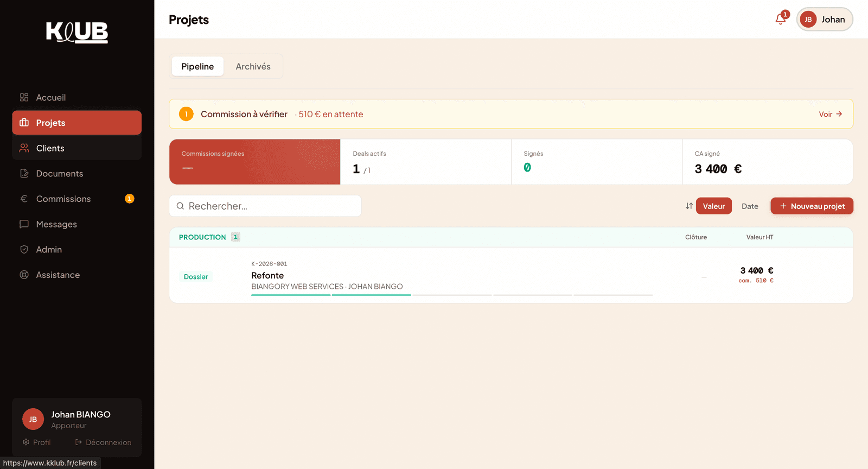
Task: Open the Johan user menu button
Action: pos(825,20)
